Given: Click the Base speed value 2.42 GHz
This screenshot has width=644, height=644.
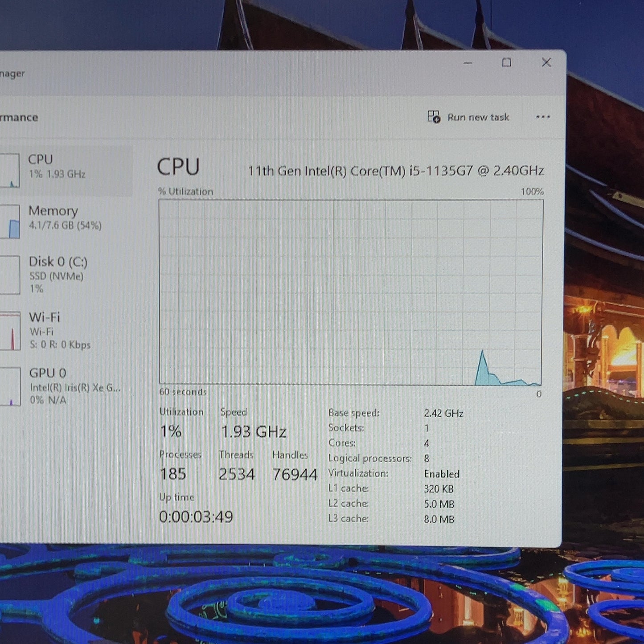Looking at the screenshot, I should click(x=443, y=414).
